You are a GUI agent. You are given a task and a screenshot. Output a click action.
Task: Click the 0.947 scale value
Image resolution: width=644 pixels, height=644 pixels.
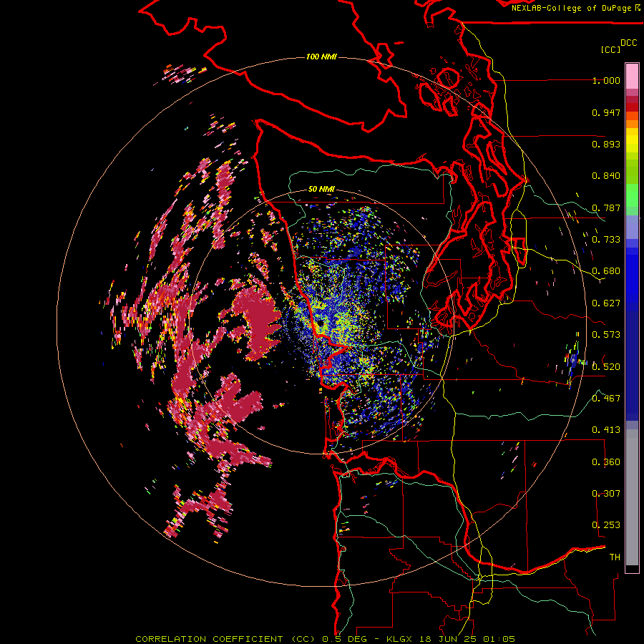click(606, 112)
